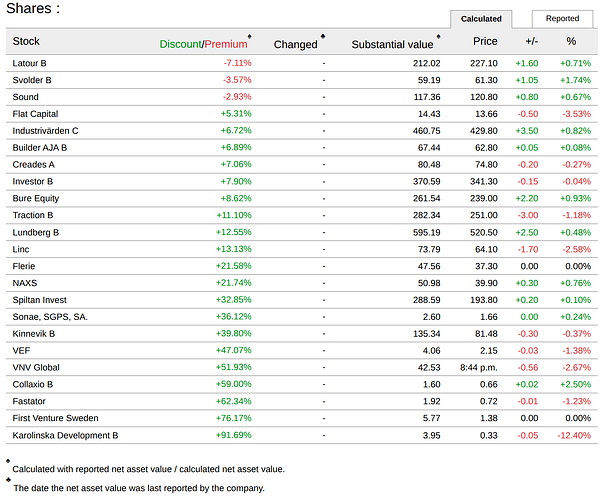Open the Sonae, SGPS, SA. stock
This screenshot has width=602, height=500.
pos(50,317)
